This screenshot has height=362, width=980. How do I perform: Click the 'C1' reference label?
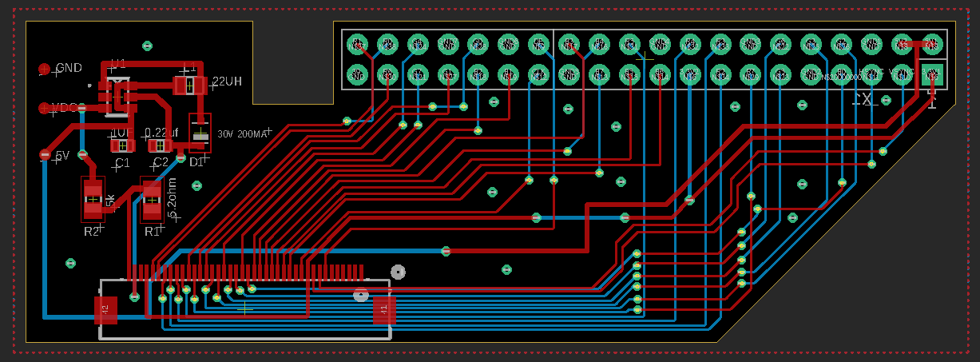[122, 162]
